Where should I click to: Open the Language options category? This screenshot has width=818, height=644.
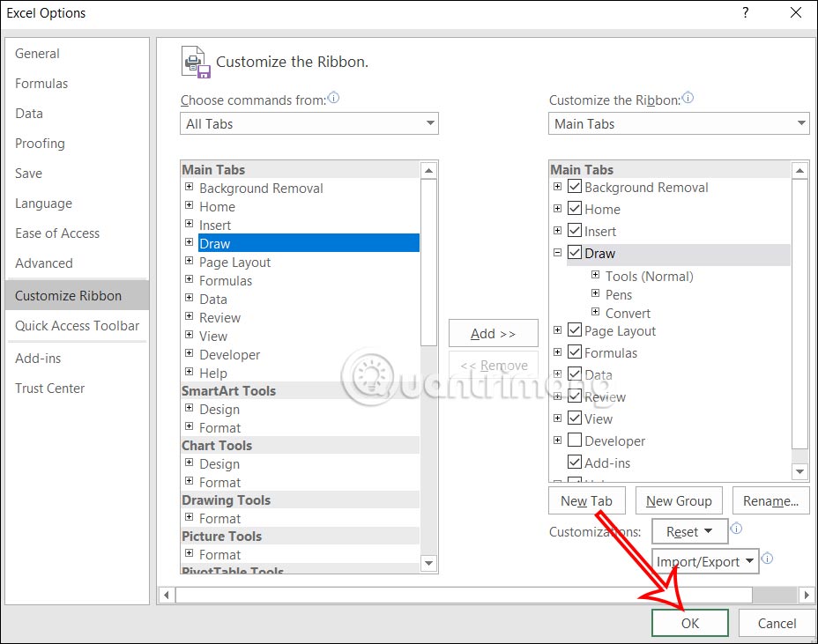[x=78, y=204]
